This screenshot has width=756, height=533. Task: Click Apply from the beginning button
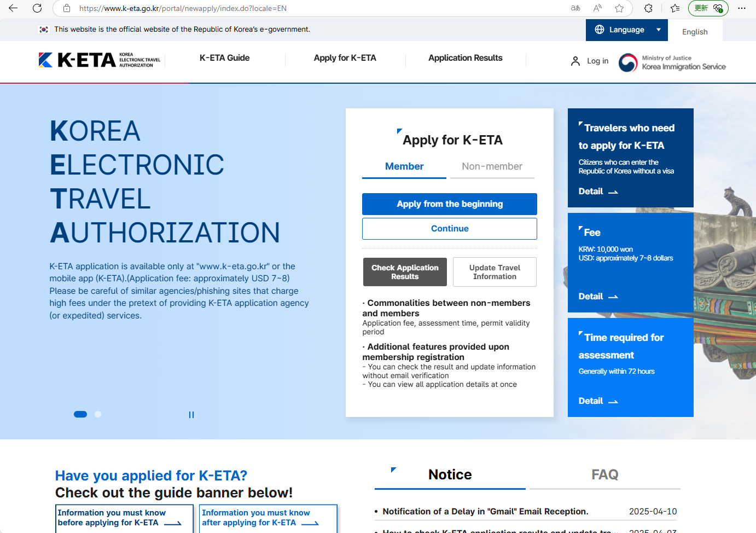pyautogui.click(x=449, y=204)
